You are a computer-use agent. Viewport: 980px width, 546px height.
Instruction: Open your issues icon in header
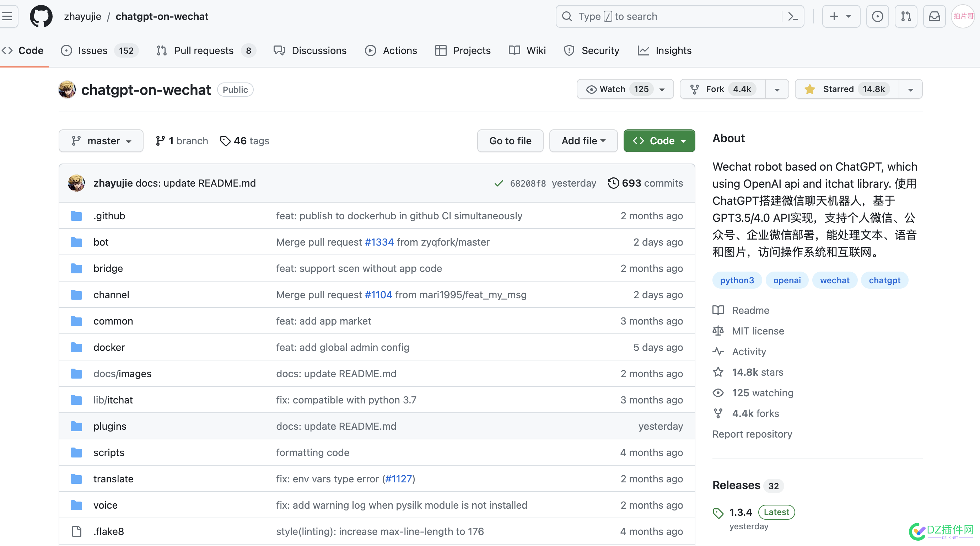(877, 16)
